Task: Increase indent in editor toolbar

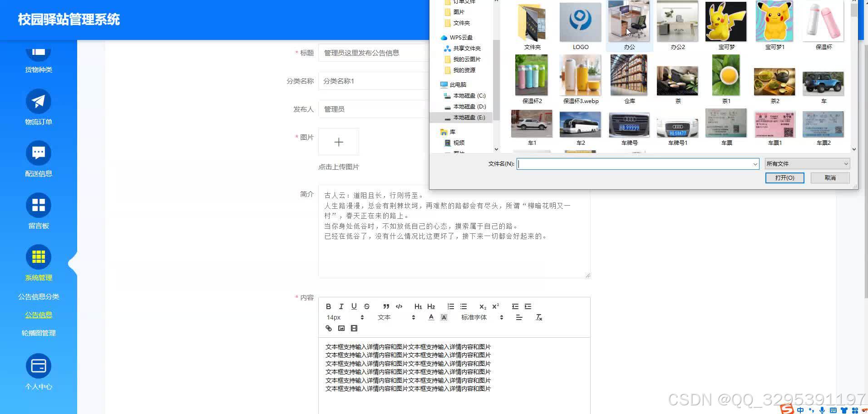Action: (528, 306)
